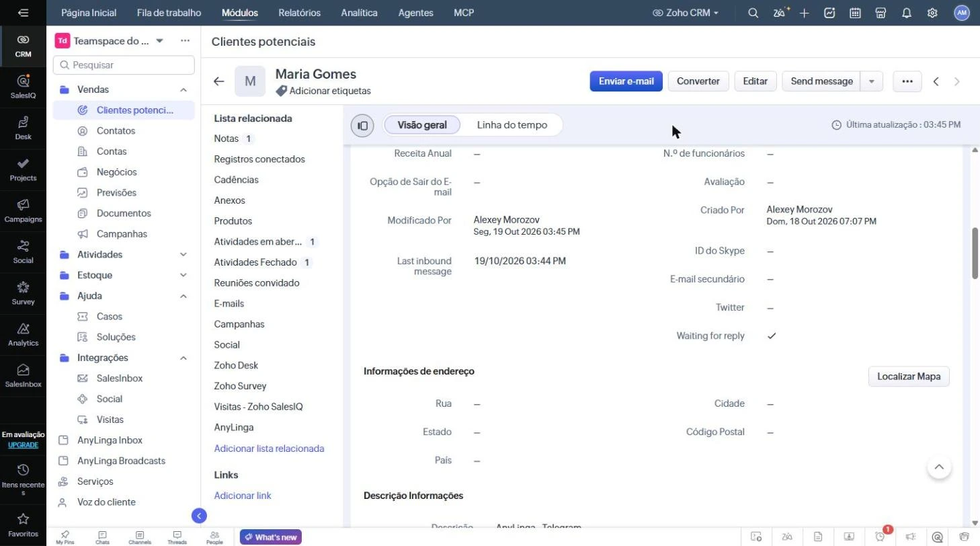This screenshot has width=980, height=546.
Task: Collapse the Ajuda folder
Action: click(183, 296)
